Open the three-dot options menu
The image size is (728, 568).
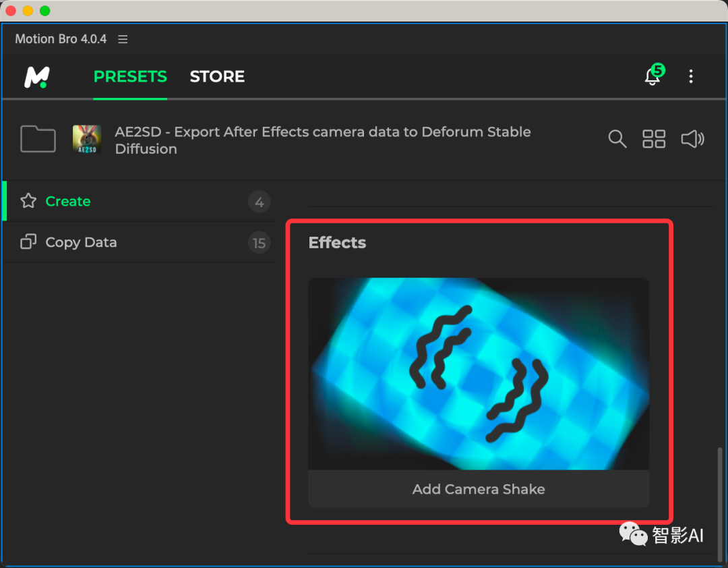[x=691, y=76]
